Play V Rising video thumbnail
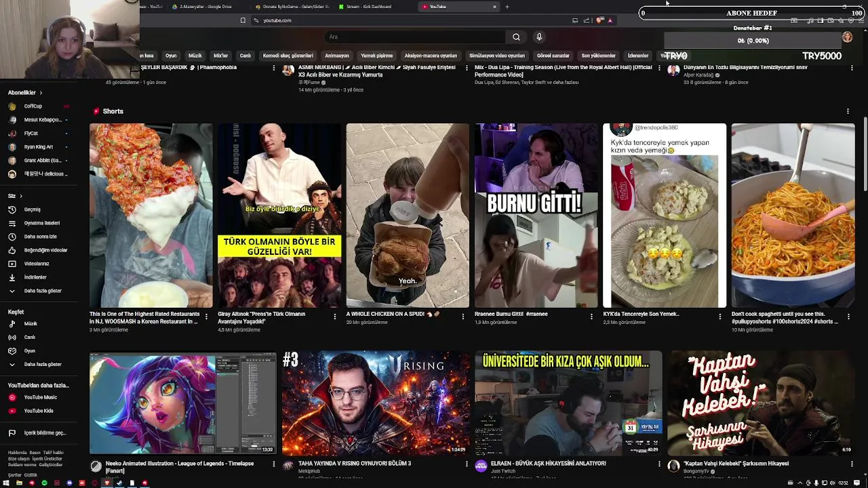The image size is (868, 488). point(376,403)
